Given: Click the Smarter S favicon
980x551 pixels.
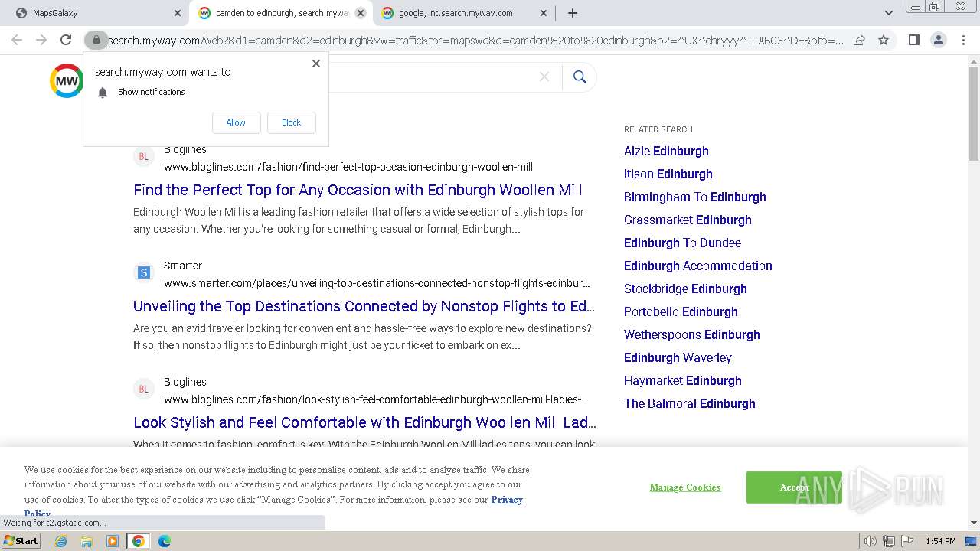Looking at the screenshot, I should pyautogui.click(x=143, y=272).
